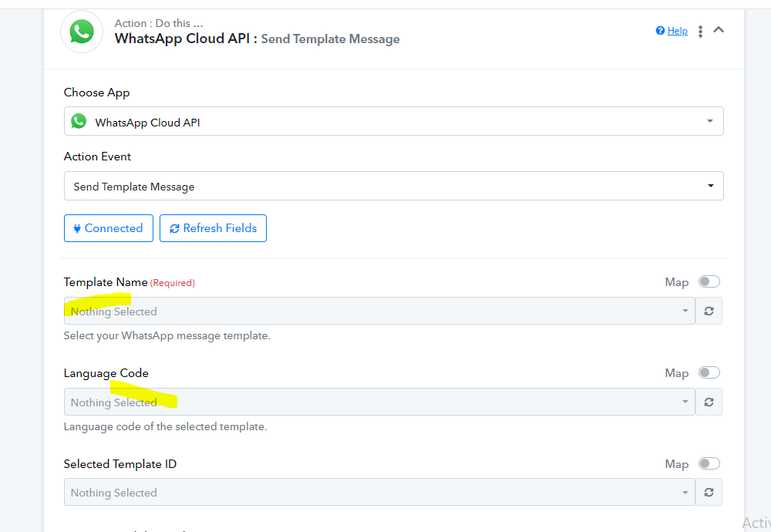Click the blue question mark help icon
771x532 pixels.
(661, 31)
